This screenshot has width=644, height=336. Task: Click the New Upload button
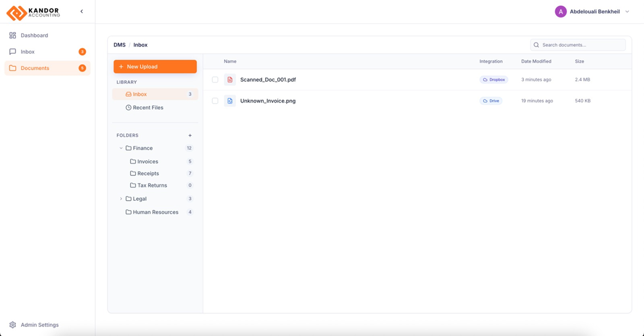(155, 67)
